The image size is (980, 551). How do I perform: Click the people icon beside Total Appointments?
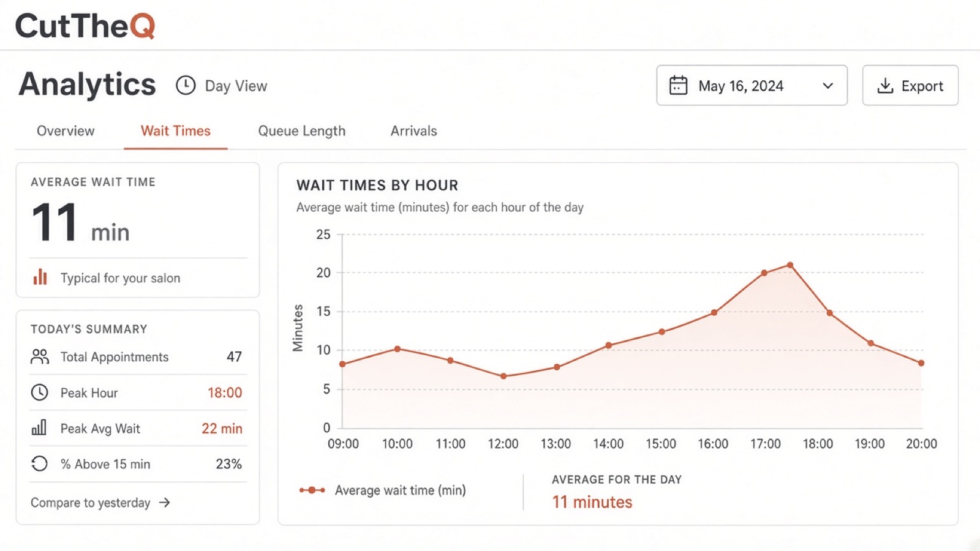[x=40, y=357]
